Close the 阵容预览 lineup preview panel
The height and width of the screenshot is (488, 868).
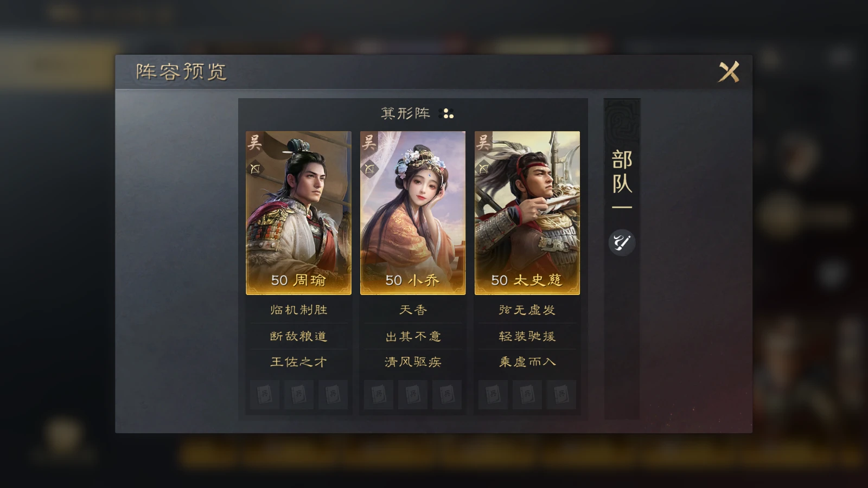(729, 72)
